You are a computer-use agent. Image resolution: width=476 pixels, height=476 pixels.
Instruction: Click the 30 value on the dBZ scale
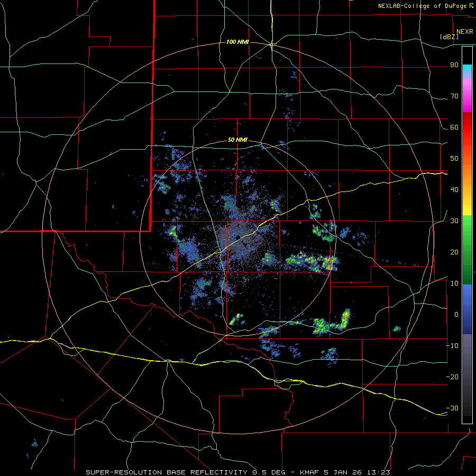(x=454, y=221)
